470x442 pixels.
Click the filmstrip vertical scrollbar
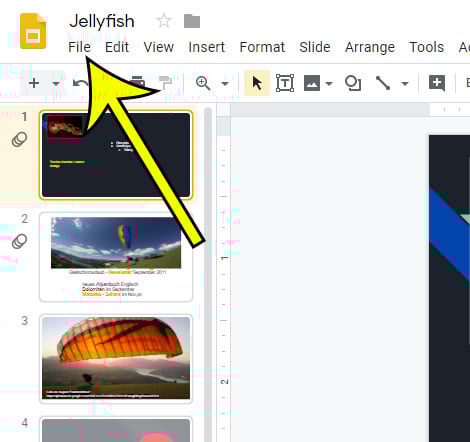coord(208,274)
